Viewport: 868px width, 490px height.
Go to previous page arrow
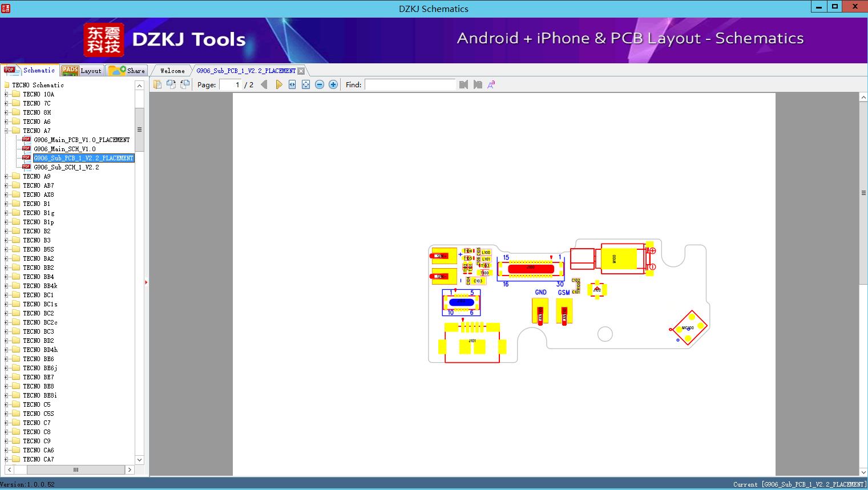coord(264,84)
